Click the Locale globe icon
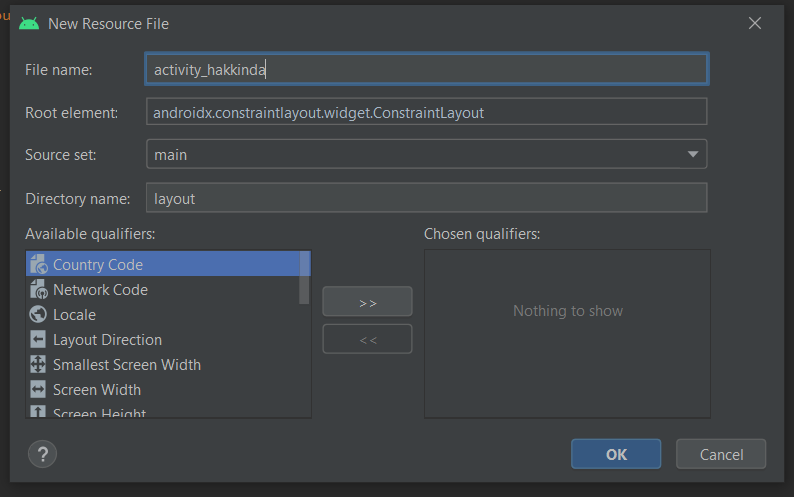The height and width of the screenshot is (497, 794). point(38,315)
